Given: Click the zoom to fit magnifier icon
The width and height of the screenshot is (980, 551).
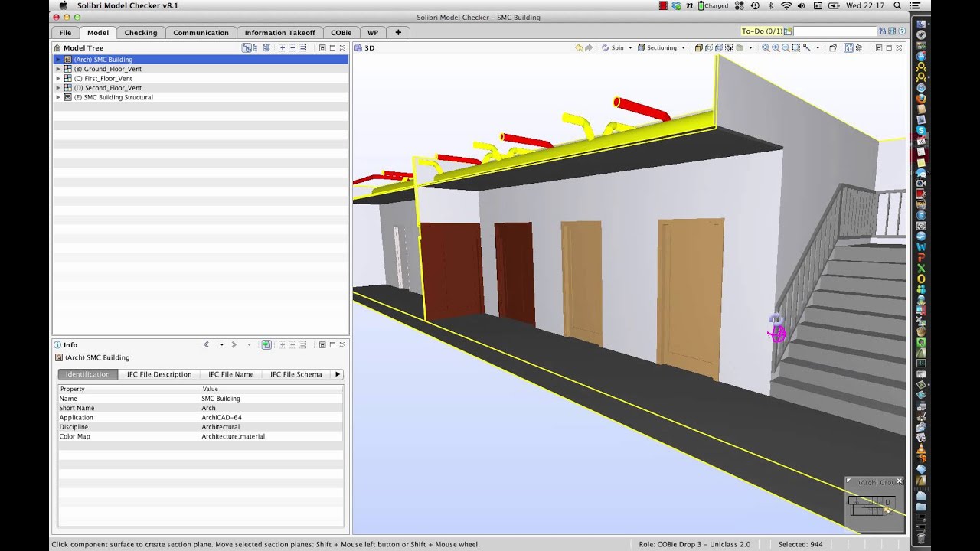Looking at the screenshot, I should pos(766,47).
